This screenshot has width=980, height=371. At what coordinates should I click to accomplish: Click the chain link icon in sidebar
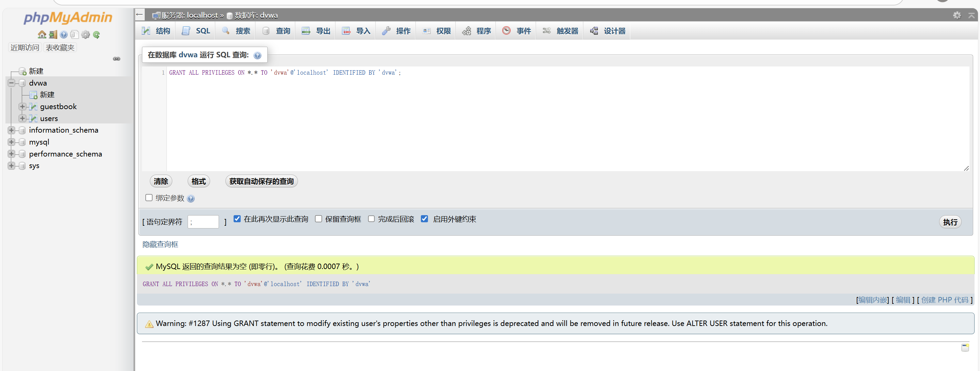116,59
